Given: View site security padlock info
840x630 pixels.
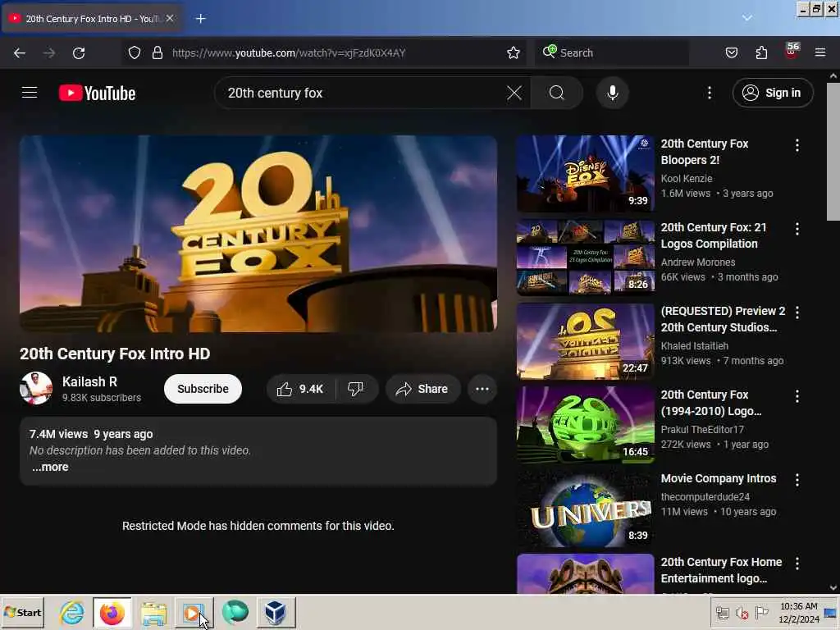Looking at the screenshot, I should [157, 52].
